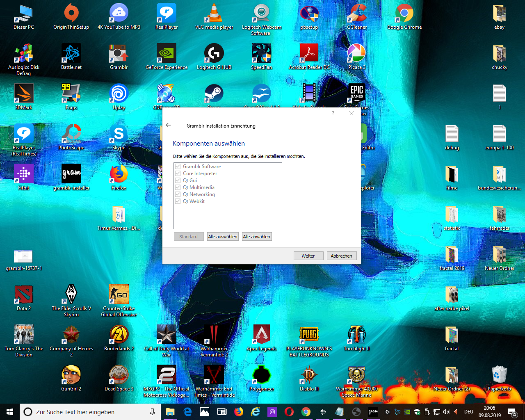
Task: Select the Logitech G HUB icon
Action: [x=214, y=57]
